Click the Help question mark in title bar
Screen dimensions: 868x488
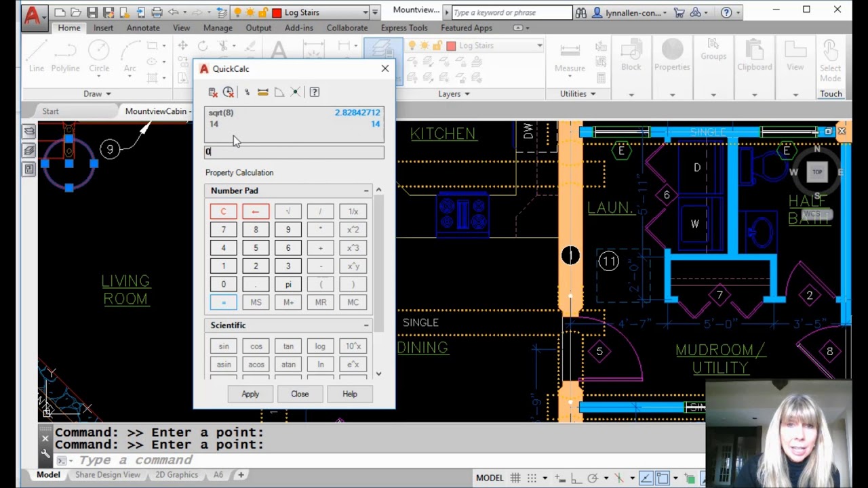point(726,12)
